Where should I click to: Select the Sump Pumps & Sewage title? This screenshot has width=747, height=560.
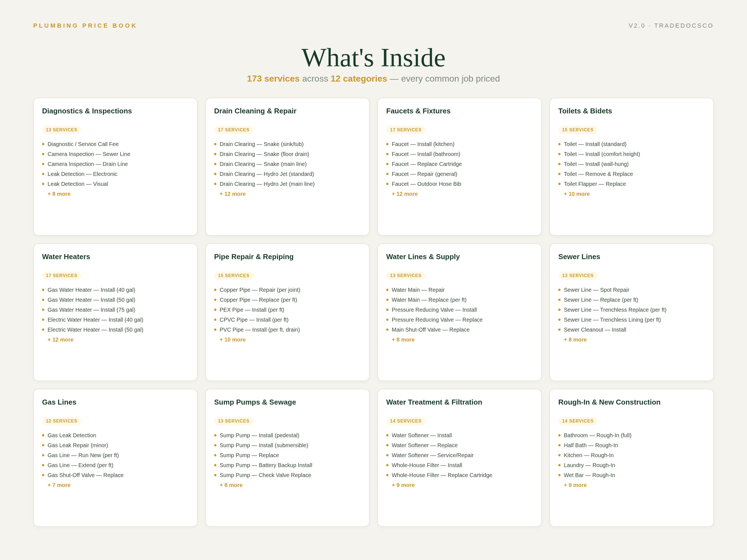click(255, 402)
